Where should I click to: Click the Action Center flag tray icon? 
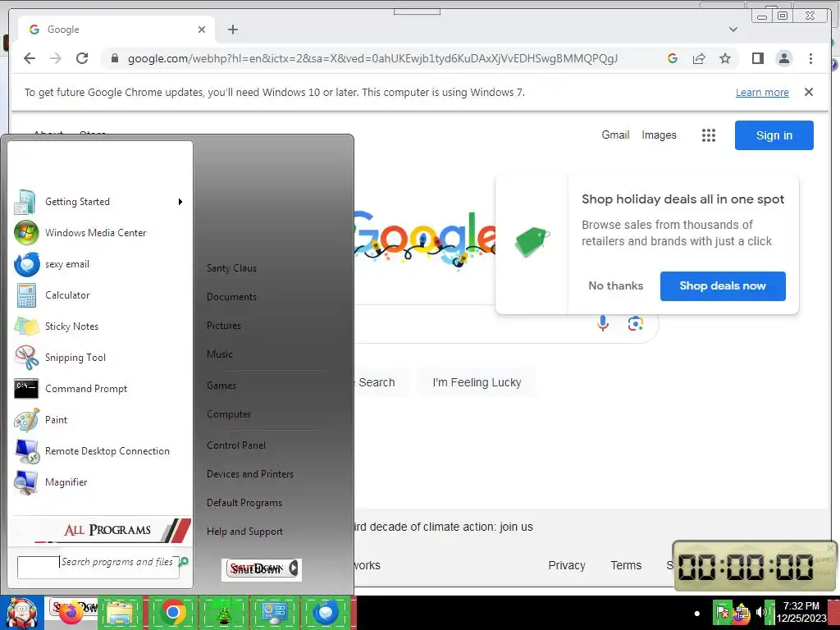722,613
